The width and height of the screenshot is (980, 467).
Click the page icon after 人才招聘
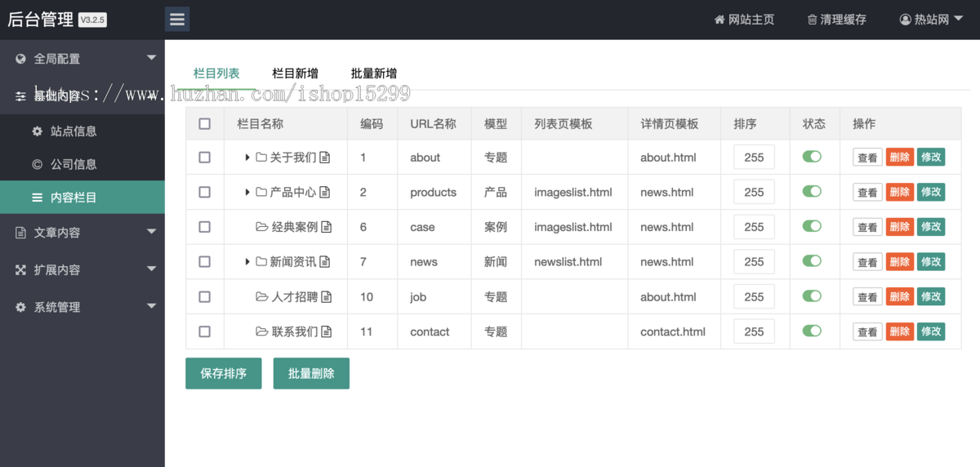click(x=327, y=297)
